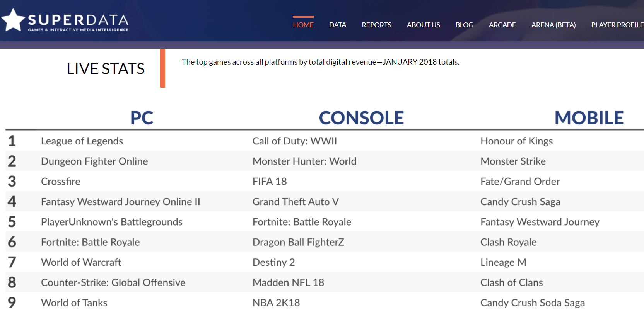Select Fantasy Westward Journey Online II
Screen dimensions: 644x311
(121, 202)
